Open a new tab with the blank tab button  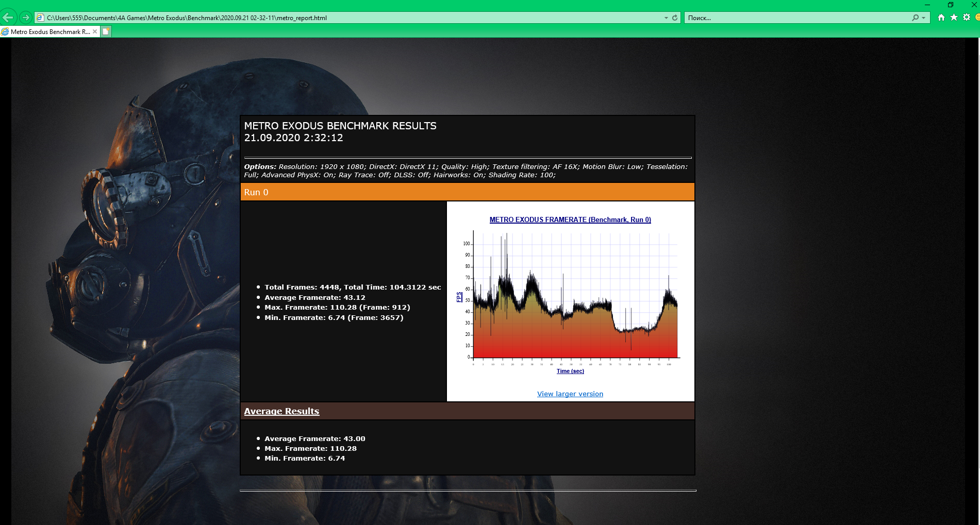coord(106,31)
